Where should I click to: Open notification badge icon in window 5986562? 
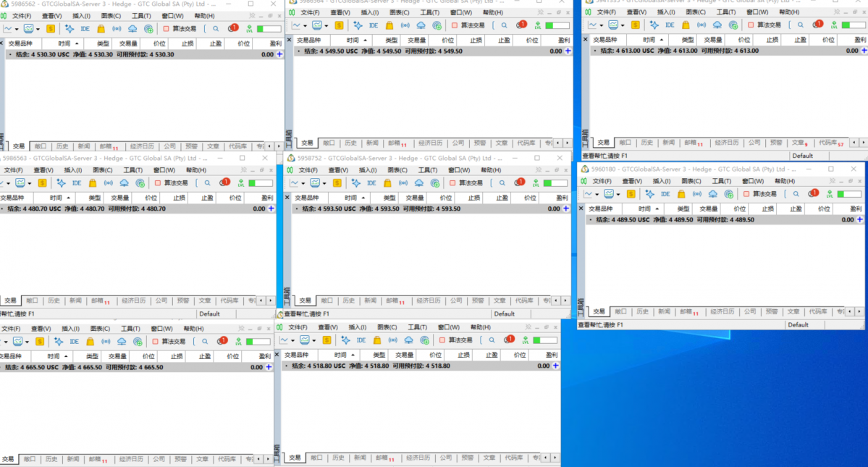tap(233, 28)
